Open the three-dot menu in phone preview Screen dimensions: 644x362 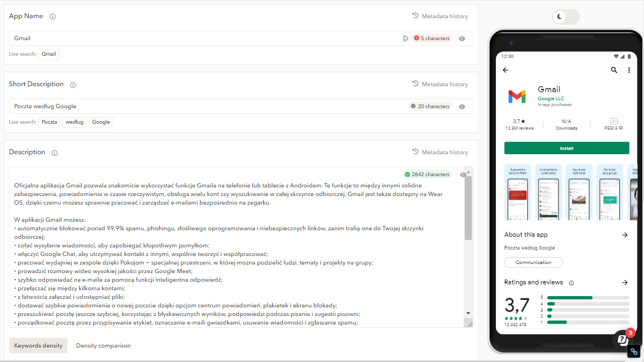[x=629, y=70]
